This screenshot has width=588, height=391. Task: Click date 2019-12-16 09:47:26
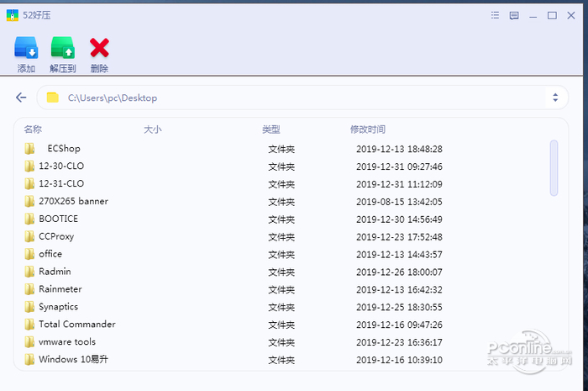[x=399, y=325]
